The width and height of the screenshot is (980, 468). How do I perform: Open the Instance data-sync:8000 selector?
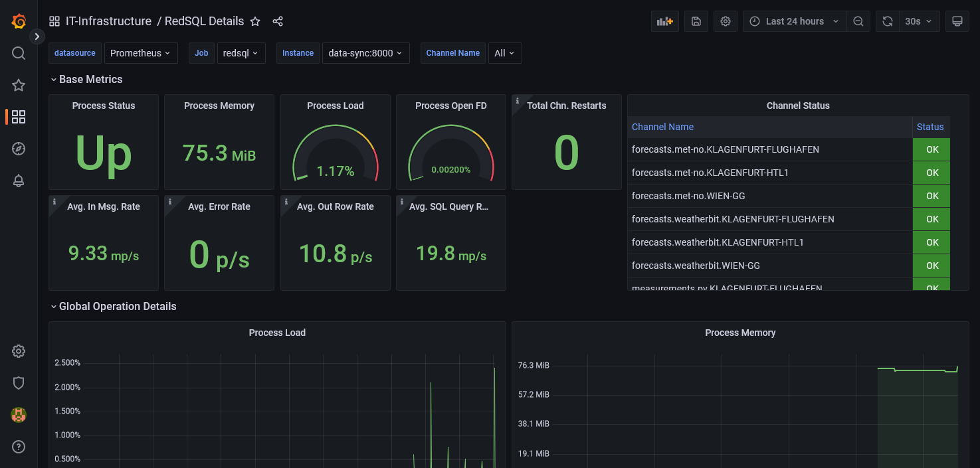366,53
